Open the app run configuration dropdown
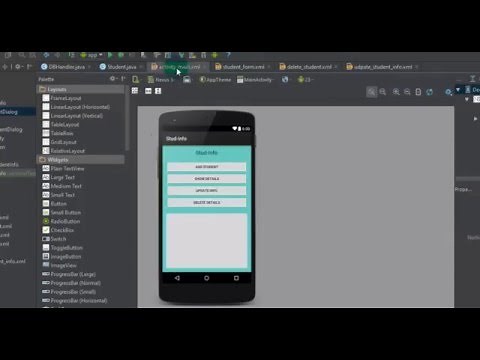 [x=92, y=55]
